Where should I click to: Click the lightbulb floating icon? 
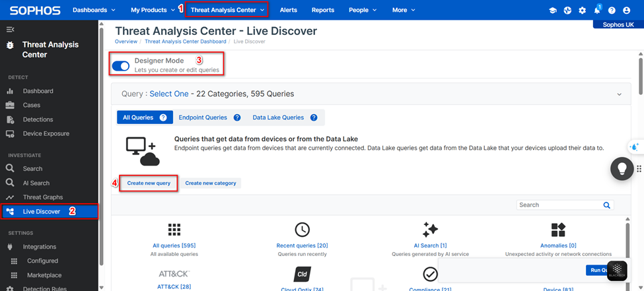pos(621,169)
